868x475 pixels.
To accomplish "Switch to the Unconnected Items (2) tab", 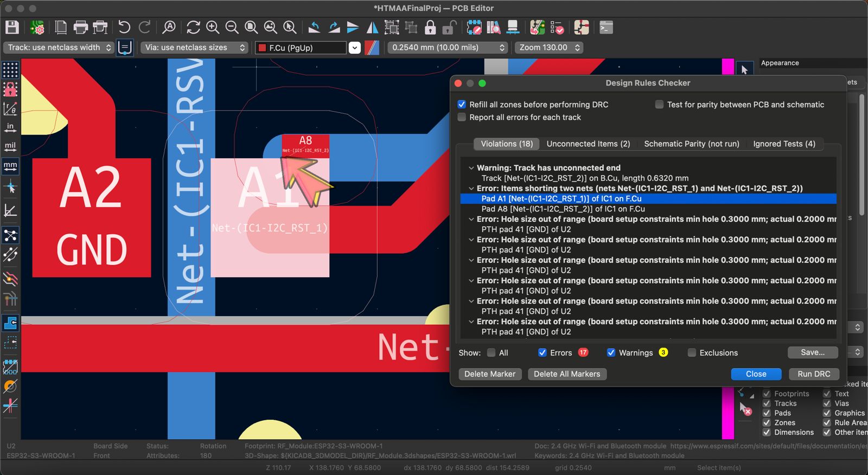I will (x=588, y=144).
